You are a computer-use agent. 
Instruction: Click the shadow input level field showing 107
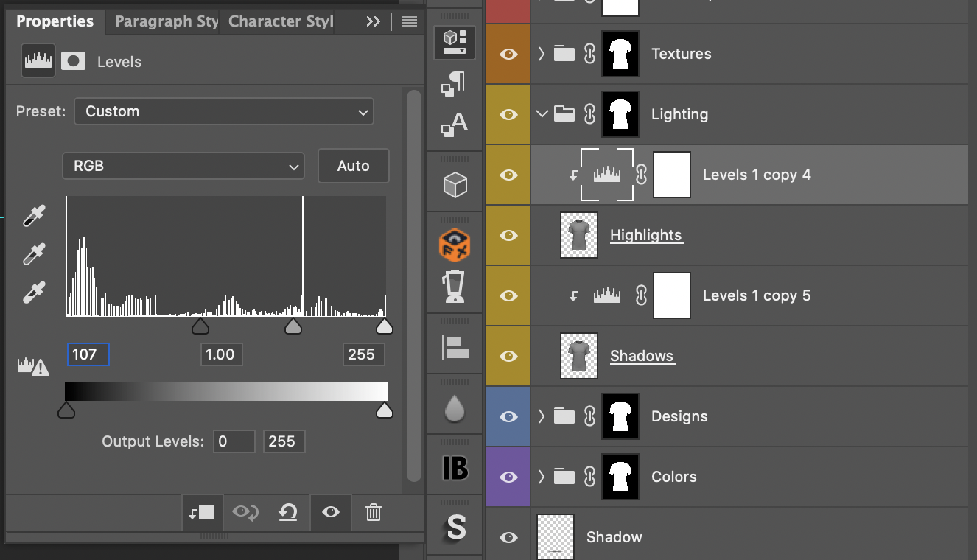pyautogui.click(x=88, y=354)
